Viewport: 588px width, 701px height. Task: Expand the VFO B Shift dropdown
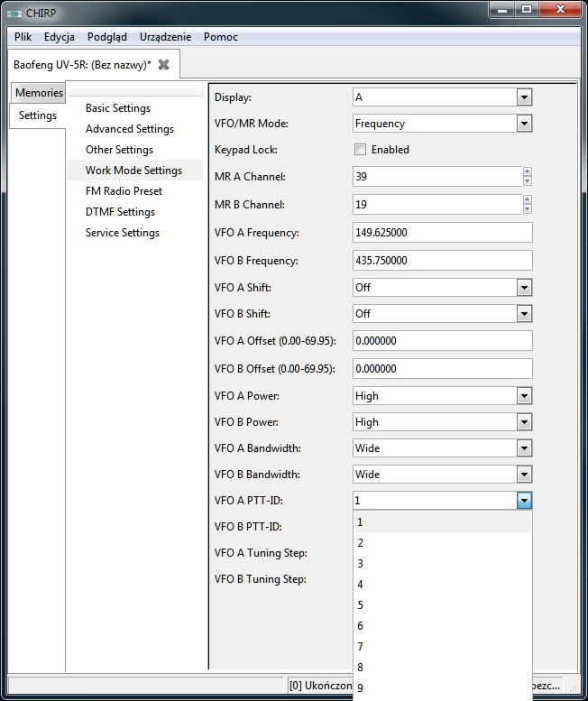tap(524, 314)
